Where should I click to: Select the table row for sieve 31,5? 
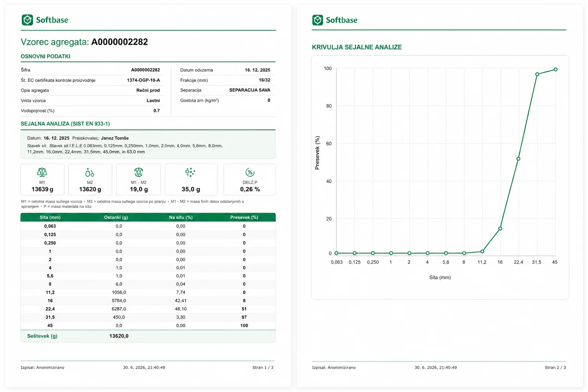click(148, 317)
